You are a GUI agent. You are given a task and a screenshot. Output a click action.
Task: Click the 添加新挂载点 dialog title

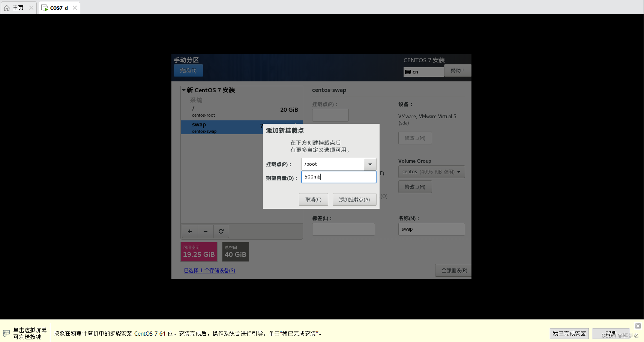click(x=285, y=130)
